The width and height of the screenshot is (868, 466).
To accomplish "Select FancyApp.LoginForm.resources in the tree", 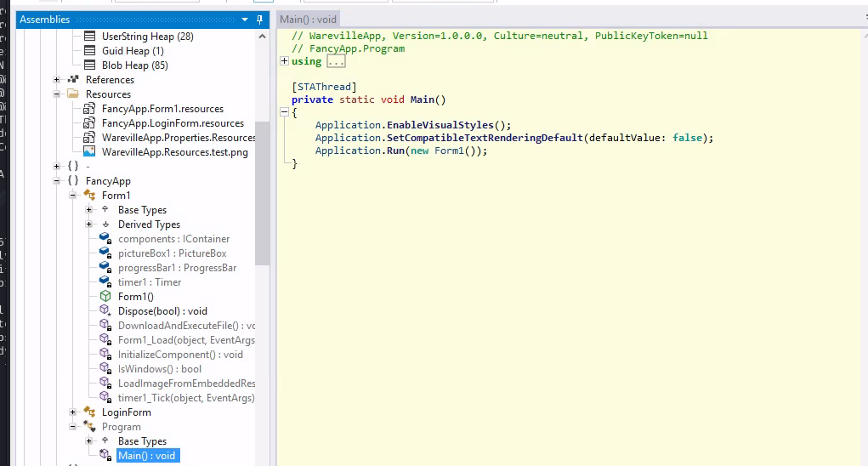I will point(173,123).
